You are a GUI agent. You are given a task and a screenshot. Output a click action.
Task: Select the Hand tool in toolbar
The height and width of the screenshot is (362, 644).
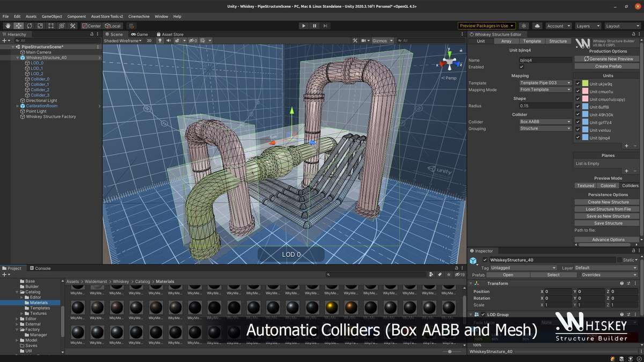pos(8,26)
